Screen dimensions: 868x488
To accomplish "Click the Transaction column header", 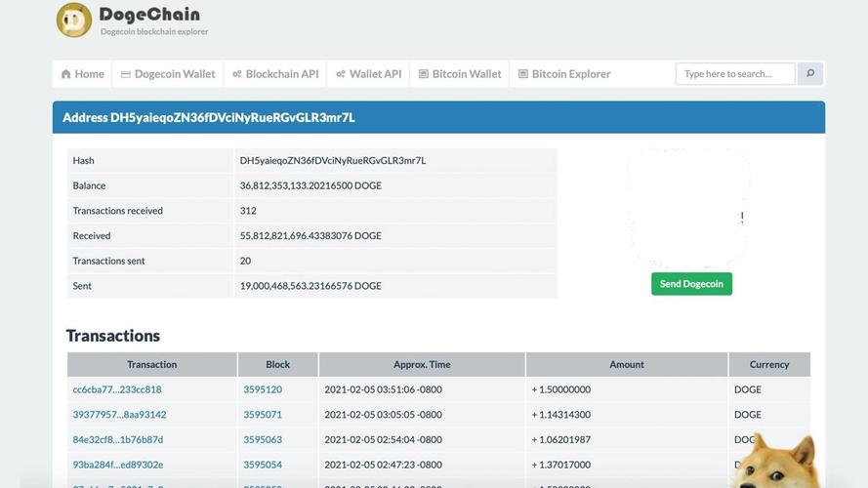I will [152, 365].
